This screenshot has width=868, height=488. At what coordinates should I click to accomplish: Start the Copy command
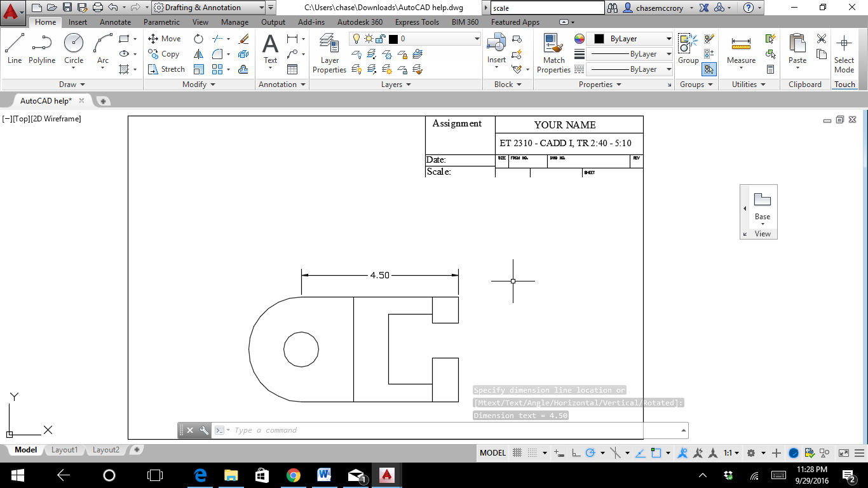[x=164, y=53]
